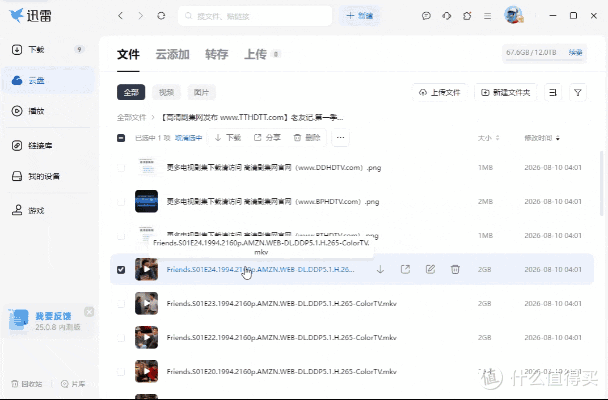Click the 新建 create button
Viewport: 608px width, 400px height.
pos(359,16)
